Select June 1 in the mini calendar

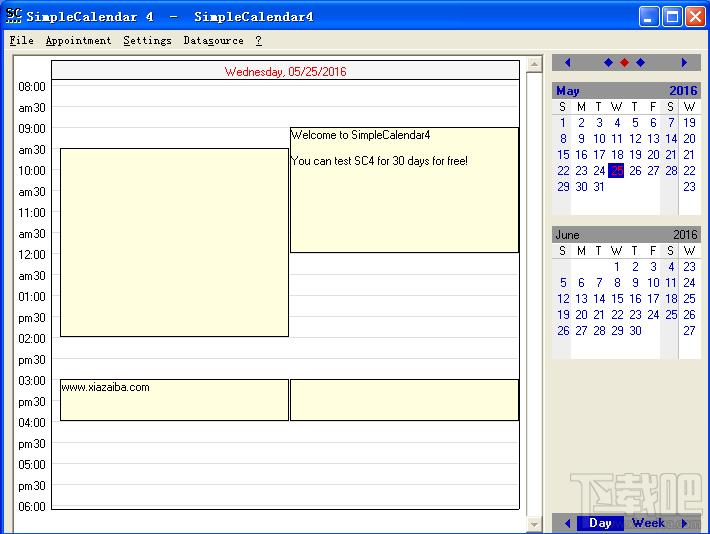coord(617,266)
